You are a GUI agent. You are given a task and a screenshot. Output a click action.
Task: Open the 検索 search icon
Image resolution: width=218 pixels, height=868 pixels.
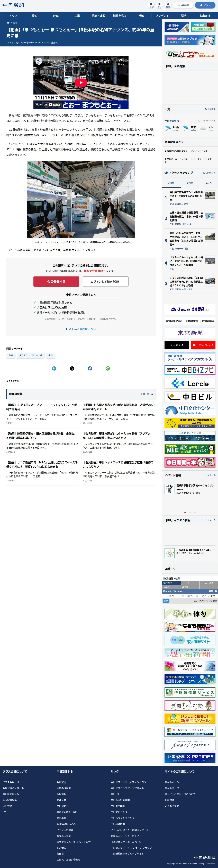click(x=168, y=5)
